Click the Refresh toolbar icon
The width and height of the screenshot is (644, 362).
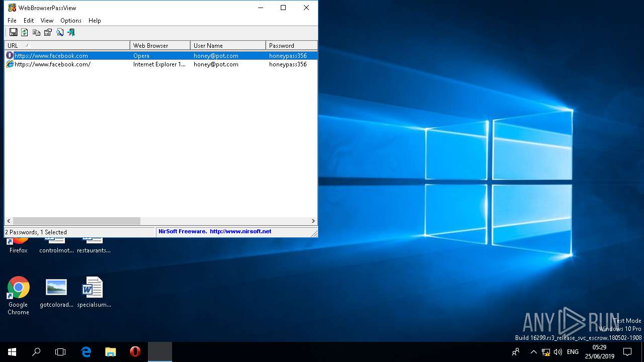tap(25, 32)
